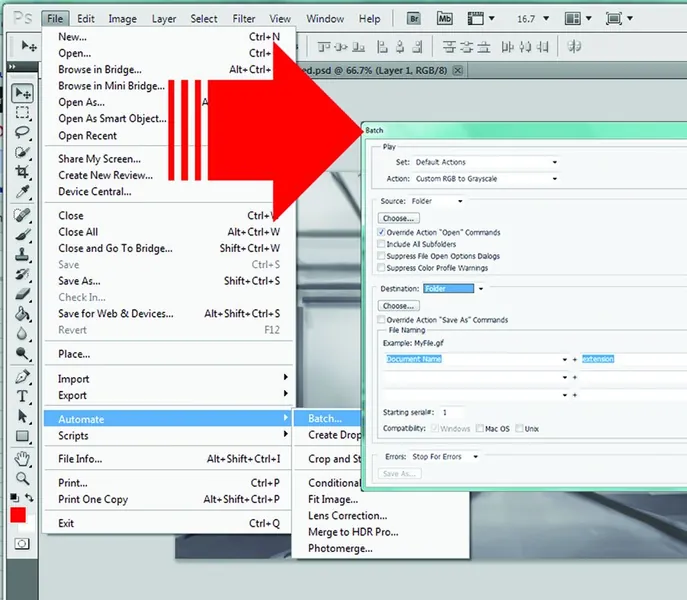This screenshot has height=600, width=687.
Task: Enable Unix compatibility checkbox
Action: click(519, 428)
